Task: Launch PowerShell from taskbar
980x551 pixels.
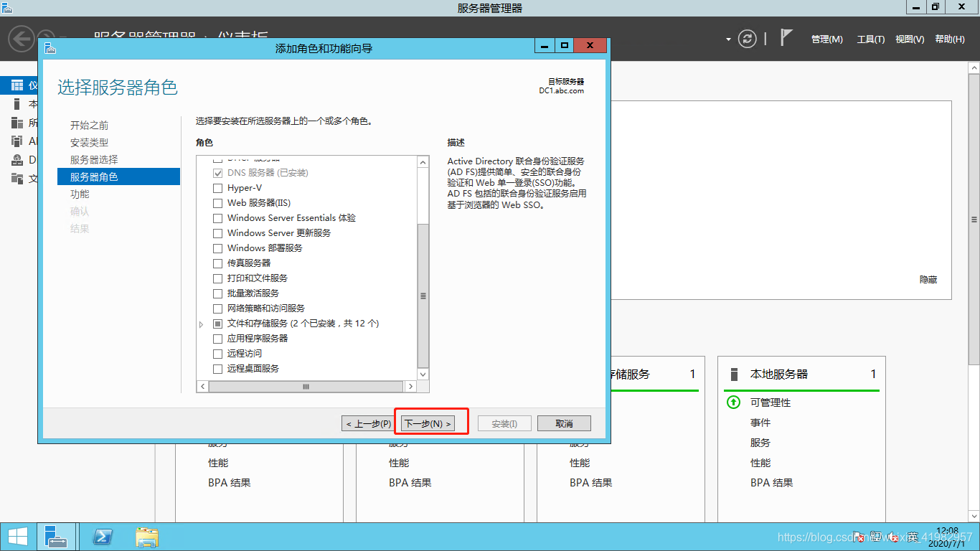Action: [x=103, y=537]
